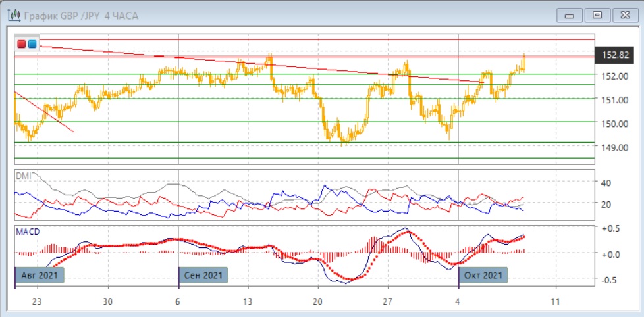Viewport: 644px width, 317px height.
Task: Click the red square chart button
Action: [22, 44]
